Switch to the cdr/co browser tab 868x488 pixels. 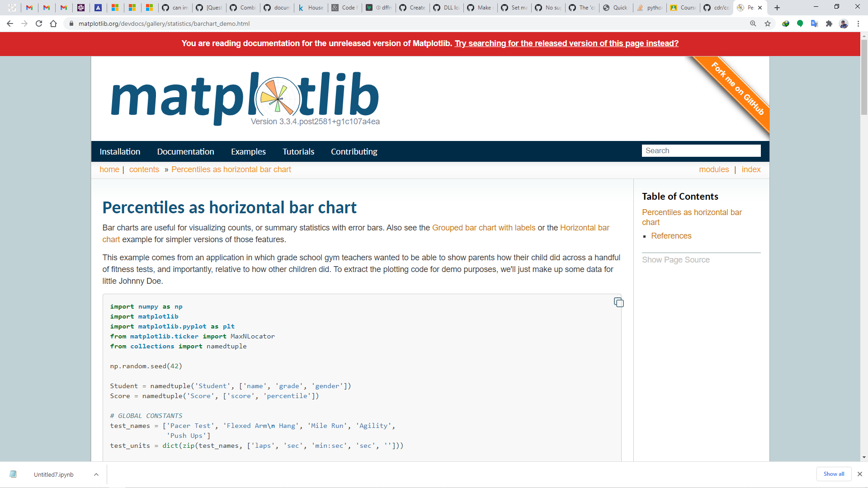[721, 8]
